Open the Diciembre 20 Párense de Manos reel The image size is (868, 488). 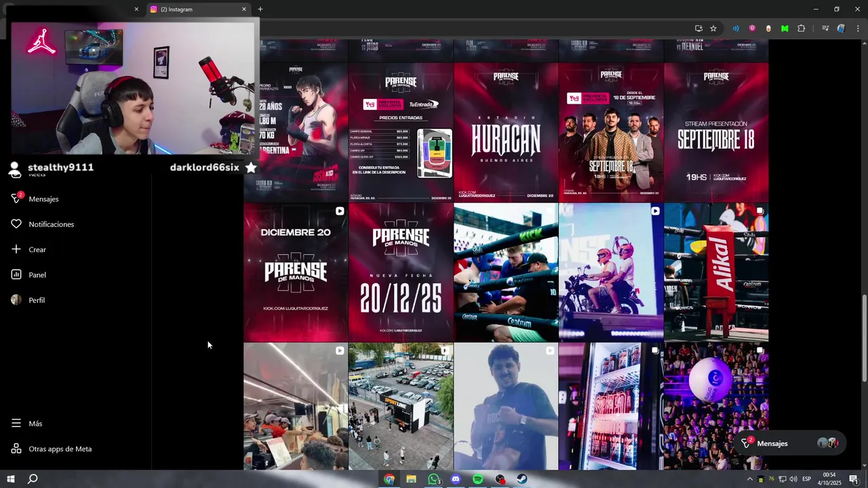[296, 272]
